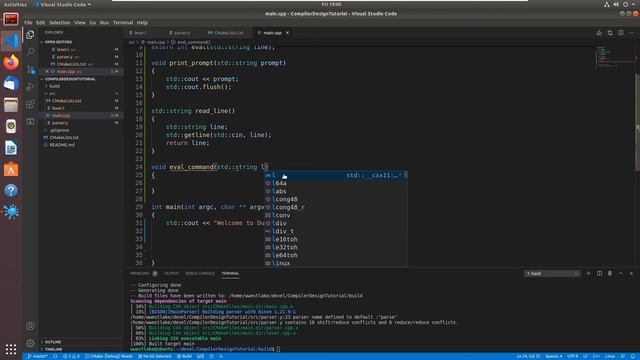
Task: Close the main.cpp editor tab
Action: (287, 33)
